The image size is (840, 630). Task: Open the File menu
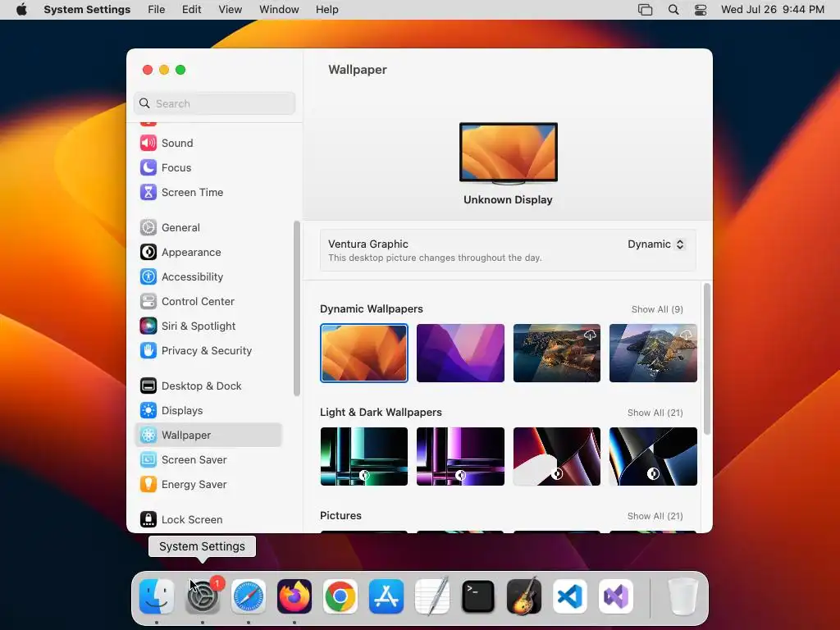tap(157, 10)
